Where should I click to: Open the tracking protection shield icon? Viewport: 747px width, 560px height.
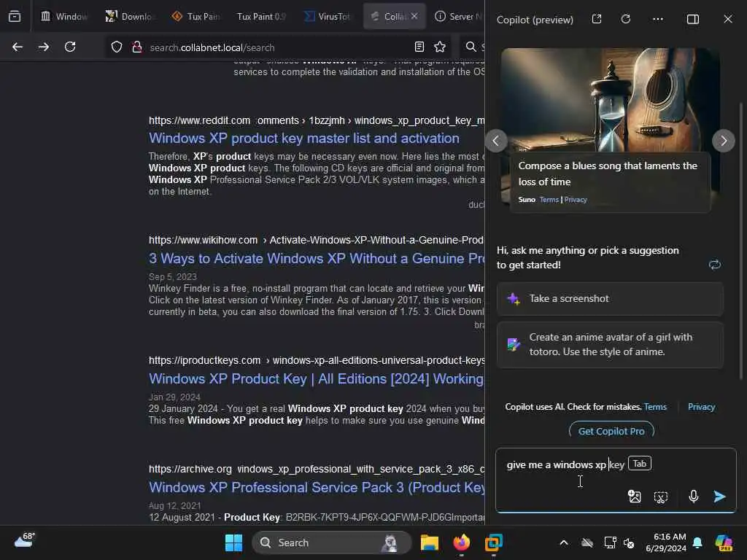click(117, 47)
